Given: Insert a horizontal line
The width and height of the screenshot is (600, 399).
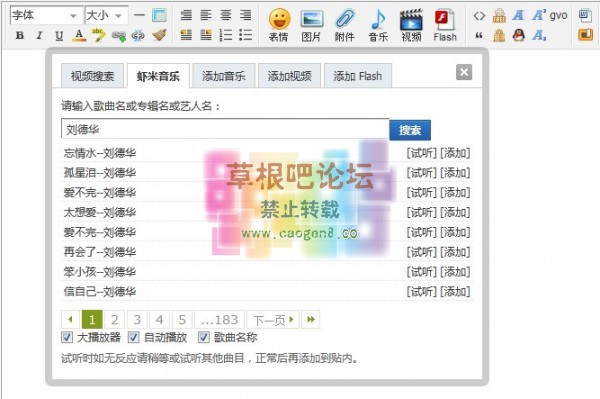Looking at the screenshot, I should pyautogui.click(x=140, y=15).
